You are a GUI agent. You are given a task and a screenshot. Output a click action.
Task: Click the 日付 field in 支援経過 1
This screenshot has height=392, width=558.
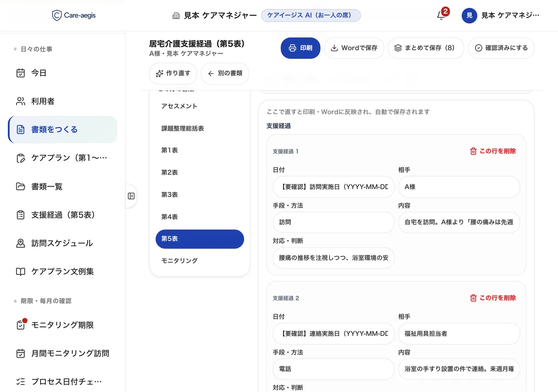[333, 187]
